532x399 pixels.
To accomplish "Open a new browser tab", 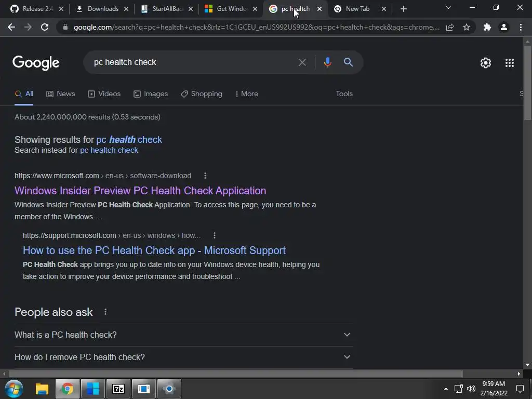I will point(403,9).
